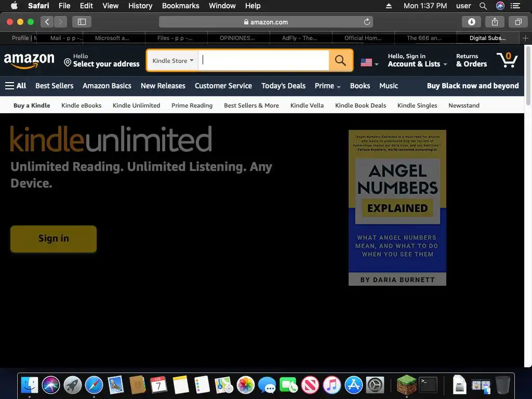Open the Bookmarks menu
The height and width of the screenshot is (399, 532).
pyautogui.click(x=180, y=6)
